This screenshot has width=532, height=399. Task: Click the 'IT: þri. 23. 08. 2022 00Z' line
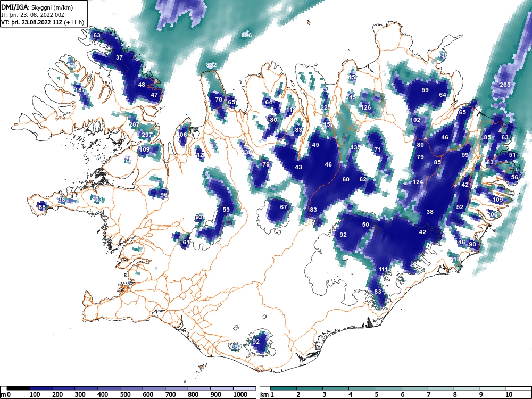tap(32, 15)
